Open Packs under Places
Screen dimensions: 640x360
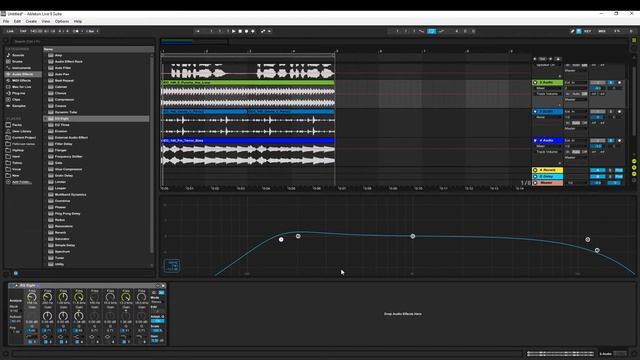pyautogui.click(x=16, y=125)
